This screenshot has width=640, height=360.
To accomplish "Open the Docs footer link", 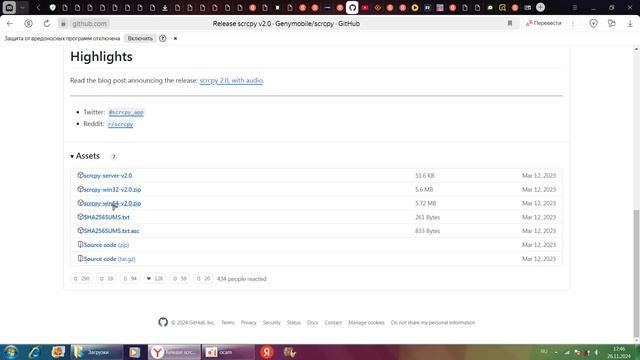I will (x=312, y=322).
